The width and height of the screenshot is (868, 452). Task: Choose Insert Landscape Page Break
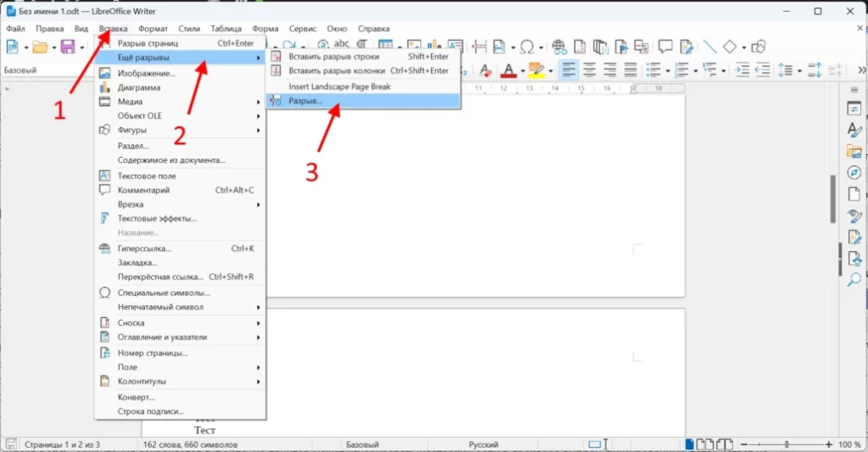point(363,86)
